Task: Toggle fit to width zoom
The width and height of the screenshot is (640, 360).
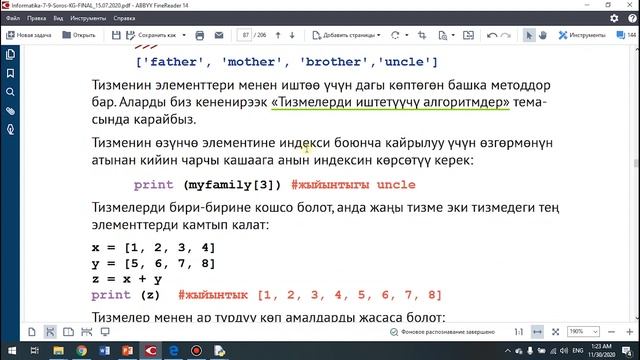Action: [537, 332]
